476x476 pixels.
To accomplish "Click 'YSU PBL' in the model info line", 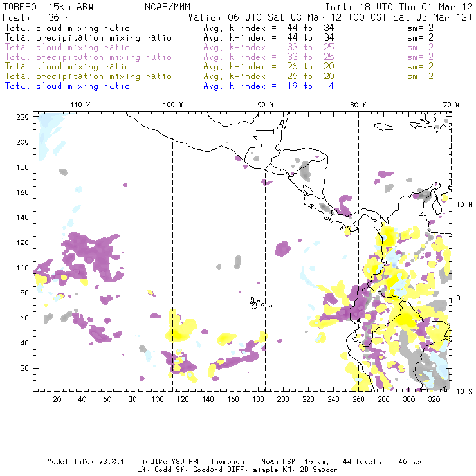I will click(186, 462).
